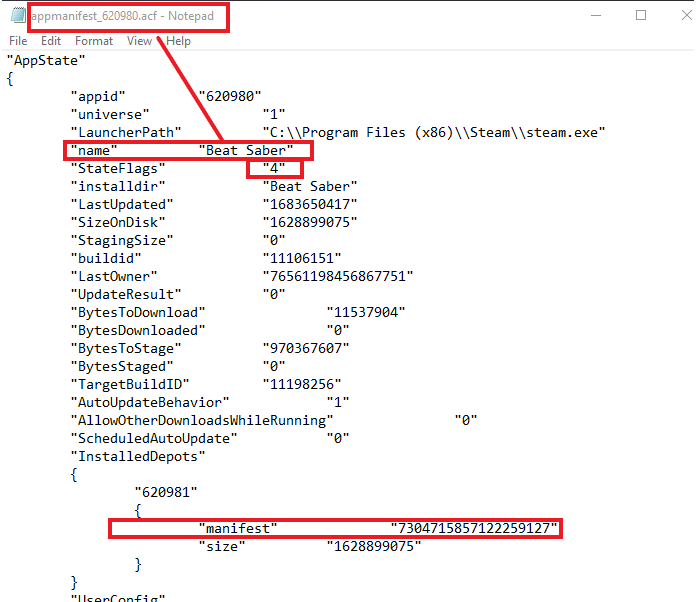The width and height of the screenshot is (696, 602).
Task: Click the "StateFlags" key
Action: click(118, 169)
